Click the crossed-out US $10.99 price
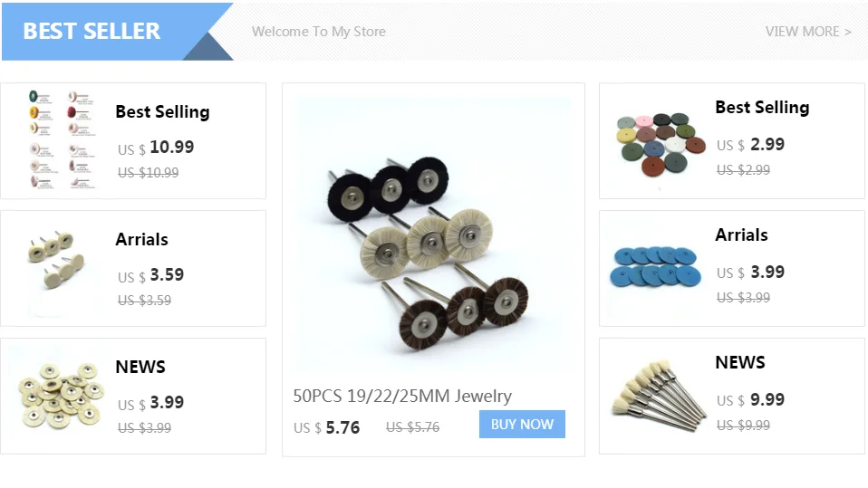This screenshot has width=868, height=488. (x=148, y=173)
